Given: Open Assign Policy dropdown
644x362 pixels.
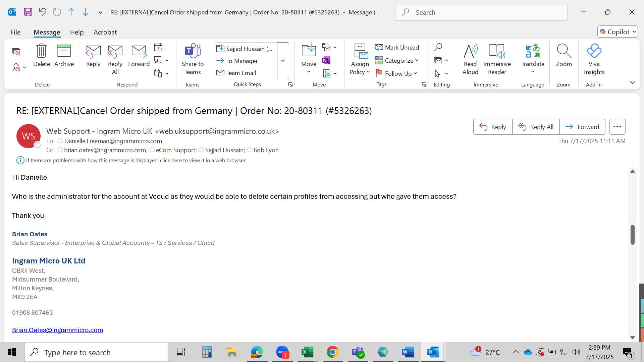Looking at the screenshot, I should point(360,68).
